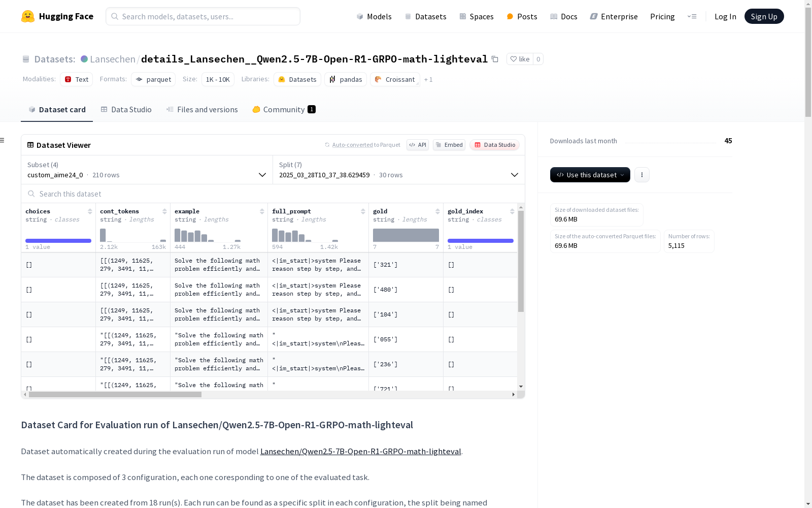Image resolution: width=812 pixels, height=508 pixels.
Task: Expand the Split dropdown
Action: [399, 170]
